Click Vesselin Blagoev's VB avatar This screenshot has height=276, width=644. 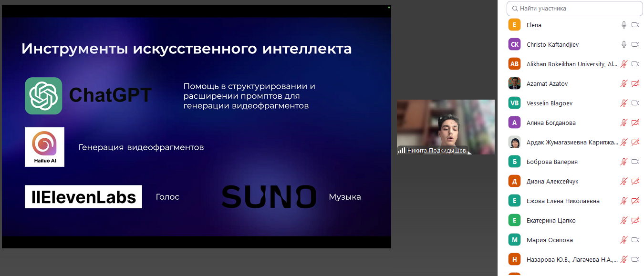(x=514, y=103)
